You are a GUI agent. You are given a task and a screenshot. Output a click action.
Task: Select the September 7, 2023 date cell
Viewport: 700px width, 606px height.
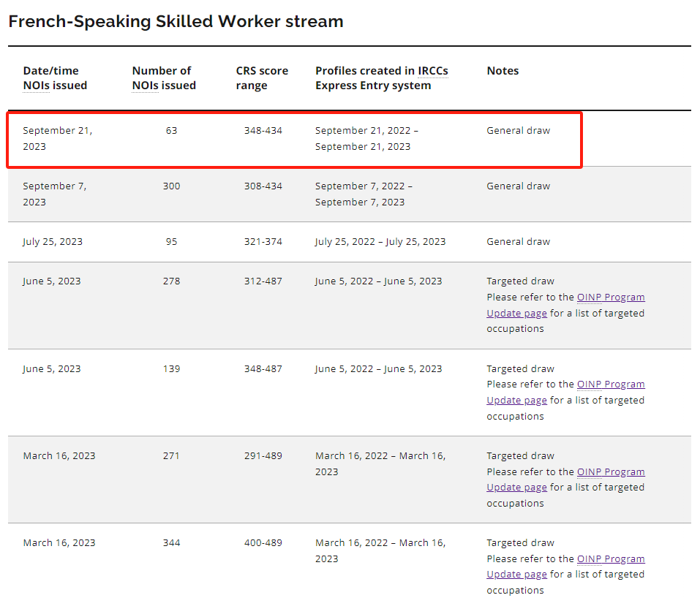coord(54,194)
